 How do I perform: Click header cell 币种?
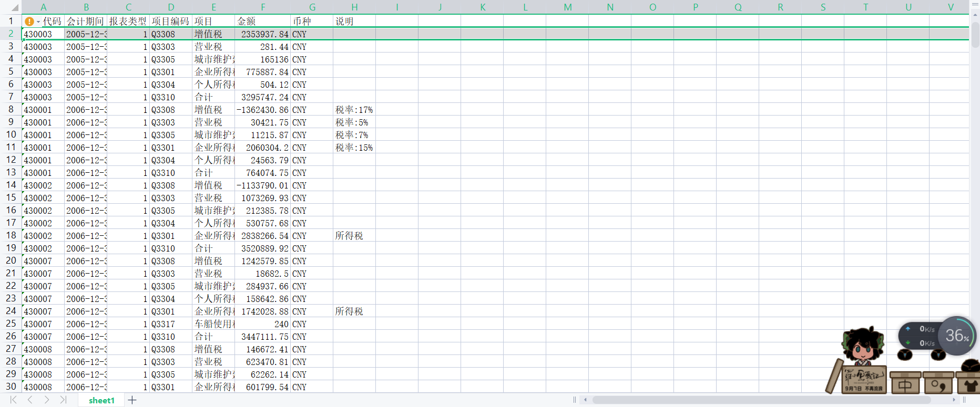tap(312, 22)
